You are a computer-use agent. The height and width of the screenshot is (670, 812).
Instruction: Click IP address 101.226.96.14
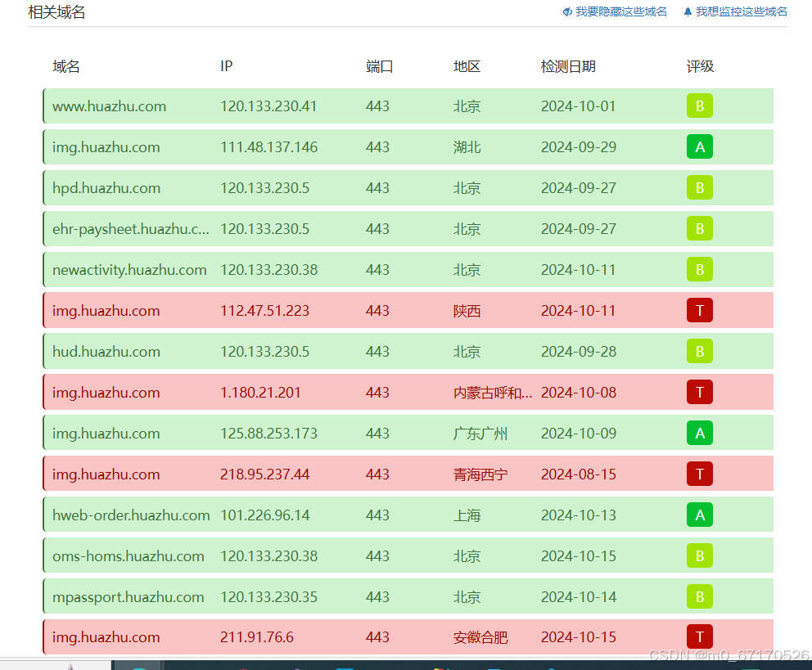click(x=264, y=515)
